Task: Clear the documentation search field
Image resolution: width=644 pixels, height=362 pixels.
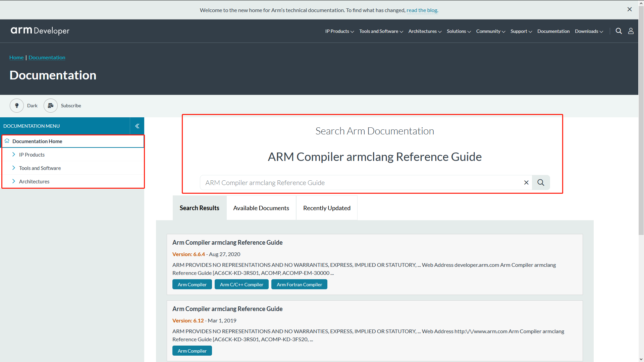Action: click(x=526, y=183)
